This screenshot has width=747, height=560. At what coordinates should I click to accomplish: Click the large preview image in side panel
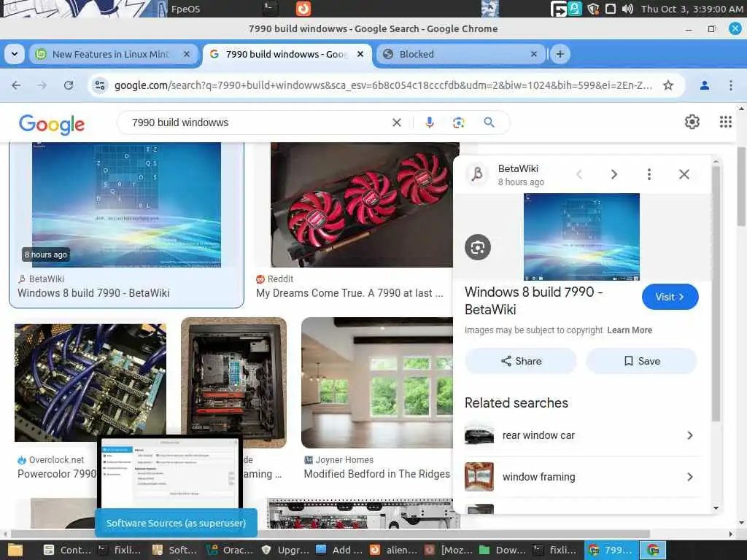[581, 237]
